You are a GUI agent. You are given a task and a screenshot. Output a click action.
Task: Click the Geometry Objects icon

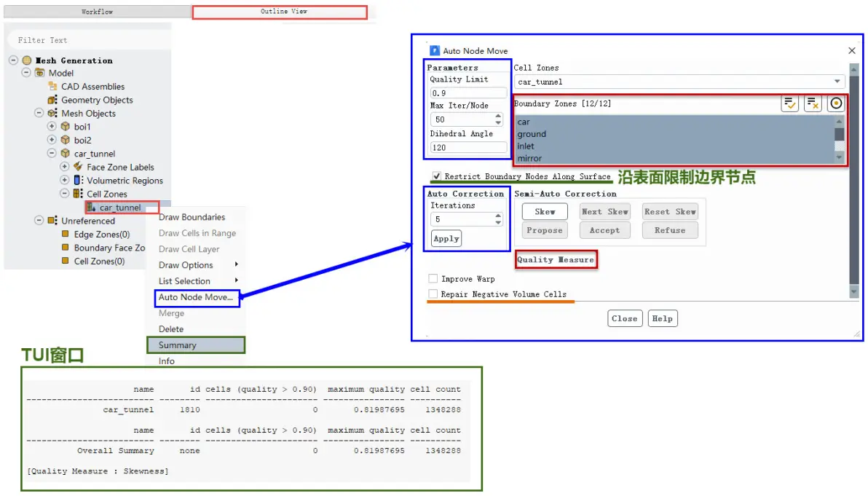[x=52, y=100]
